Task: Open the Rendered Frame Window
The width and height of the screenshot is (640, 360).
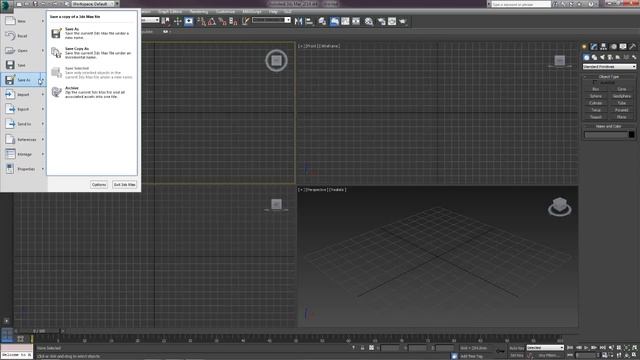Action: tap(392, 21)
